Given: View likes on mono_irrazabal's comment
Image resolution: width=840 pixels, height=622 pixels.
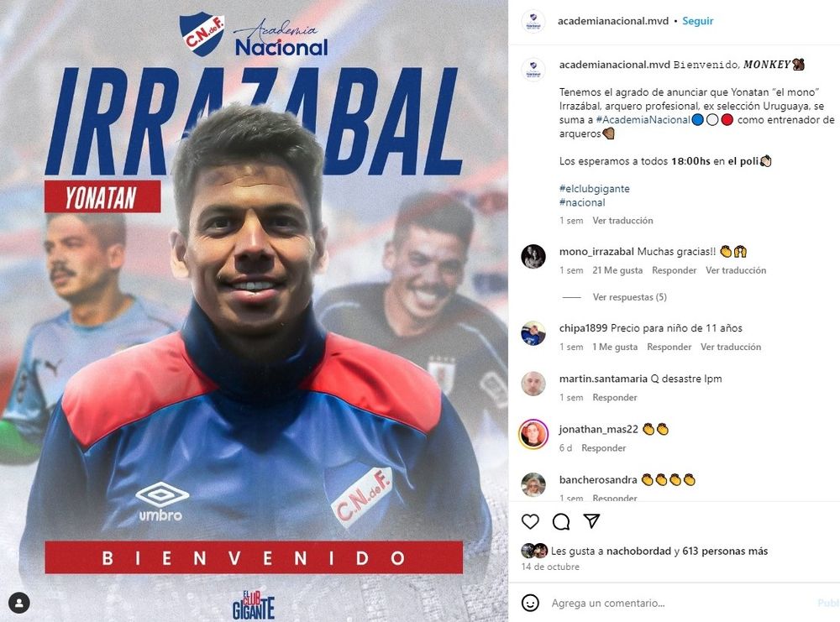Looking at the screenshot, I should click(x=617, y=270).
